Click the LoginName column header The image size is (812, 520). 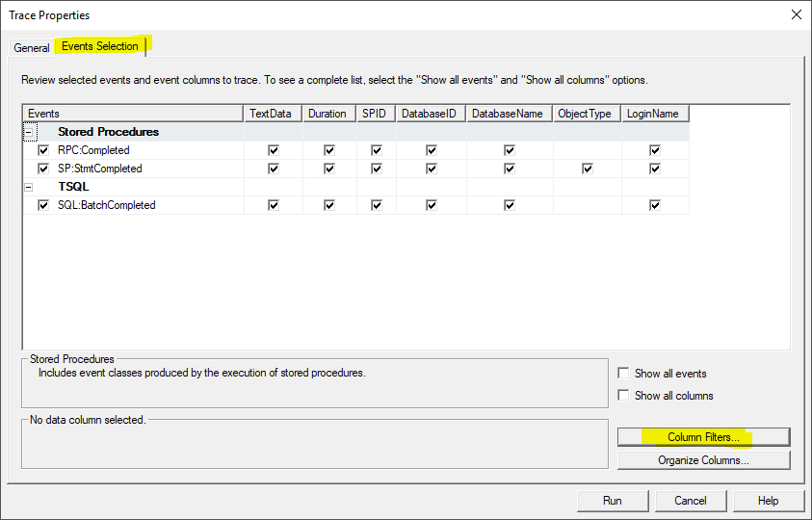tap(655, 114)
